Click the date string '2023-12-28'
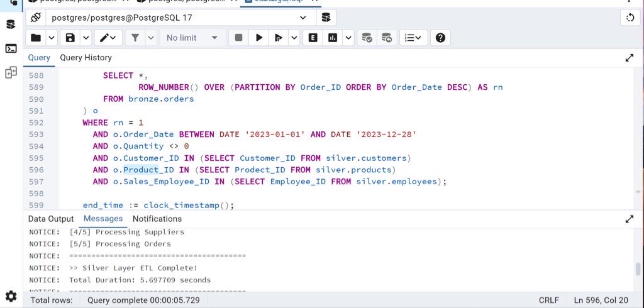The image size is (644, 308). (x=387, y=135)
